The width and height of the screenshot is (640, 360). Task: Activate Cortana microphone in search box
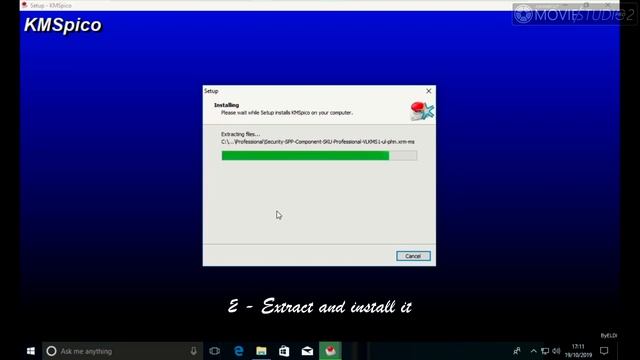coord(193,351)
